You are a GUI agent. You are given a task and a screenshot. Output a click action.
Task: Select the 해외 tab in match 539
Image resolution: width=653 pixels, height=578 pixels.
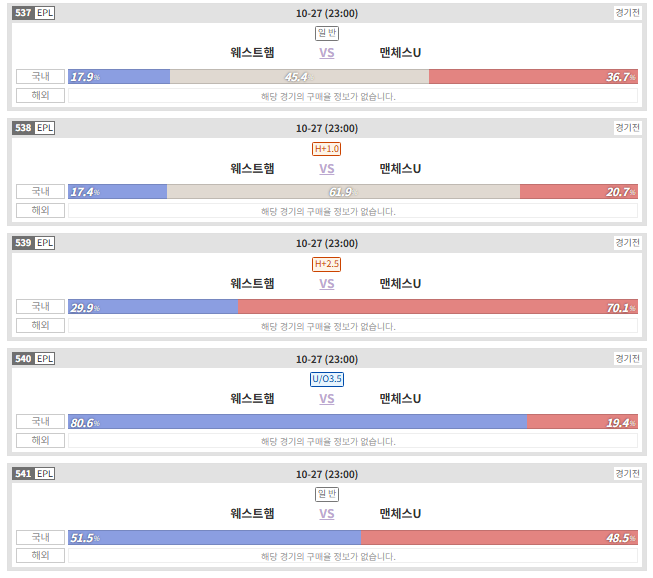[40, 326]
